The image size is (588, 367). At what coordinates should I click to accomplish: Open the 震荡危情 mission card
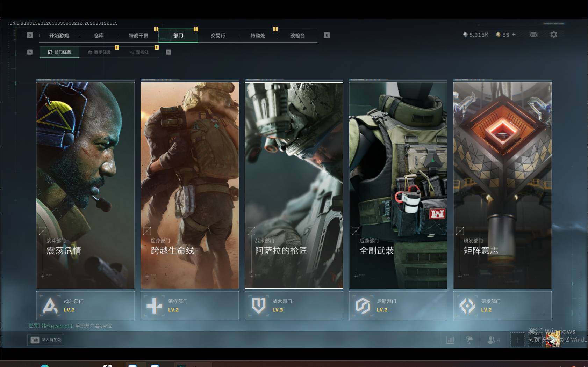coord(85,185)
